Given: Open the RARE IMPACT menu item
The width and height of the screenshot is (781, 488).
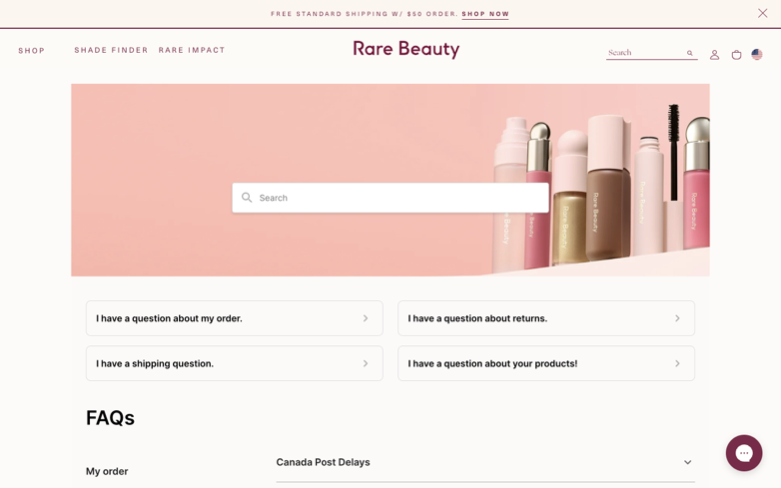Looking at the screenshot, I should (192, 50).
